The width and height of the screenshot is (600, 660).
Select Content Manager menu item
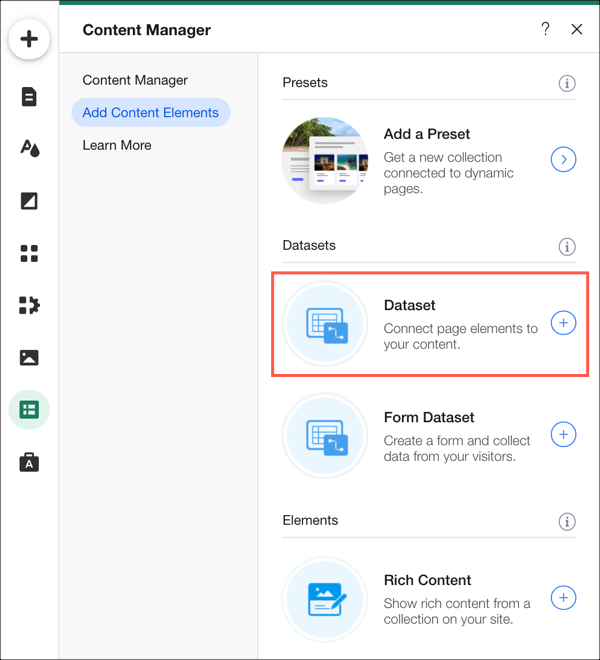click(x=135, y=80)
